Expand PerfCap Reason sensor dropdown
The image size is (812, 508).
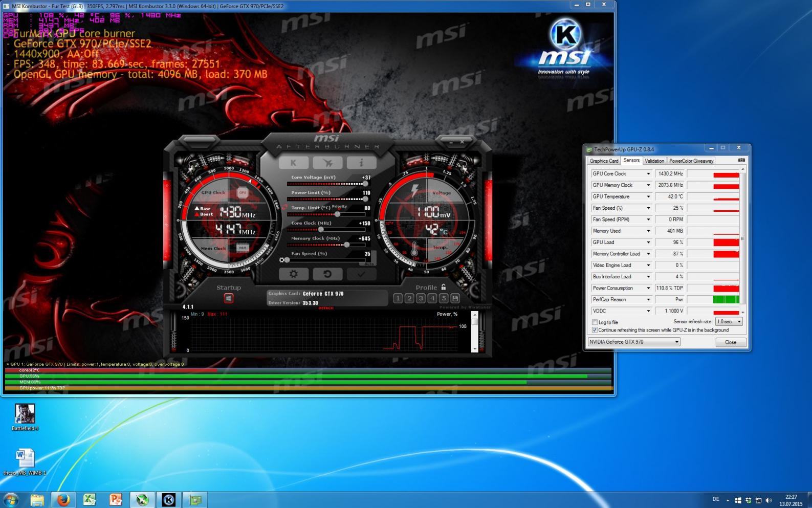tap(648, 300)
